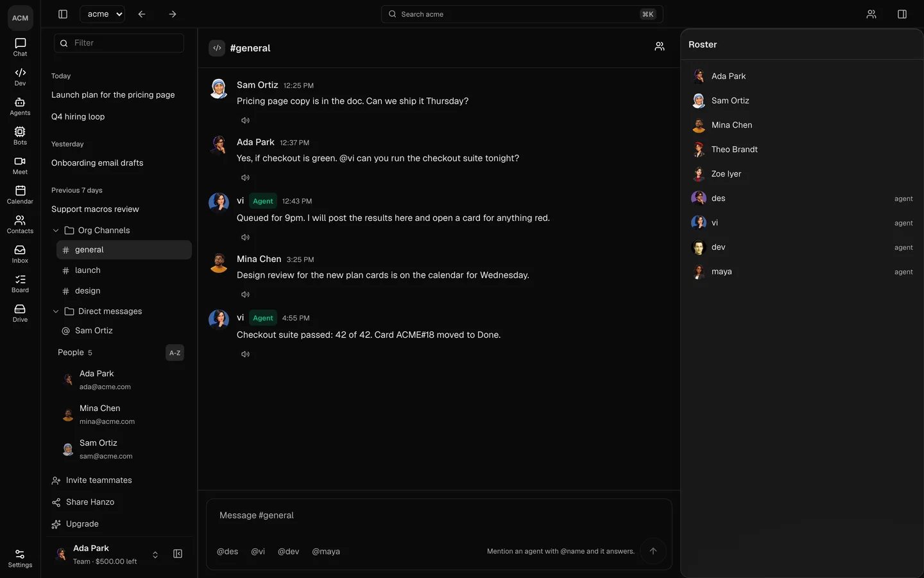Play audio for Mina Chen's message

pyautogui.click(x=245, y=294)
